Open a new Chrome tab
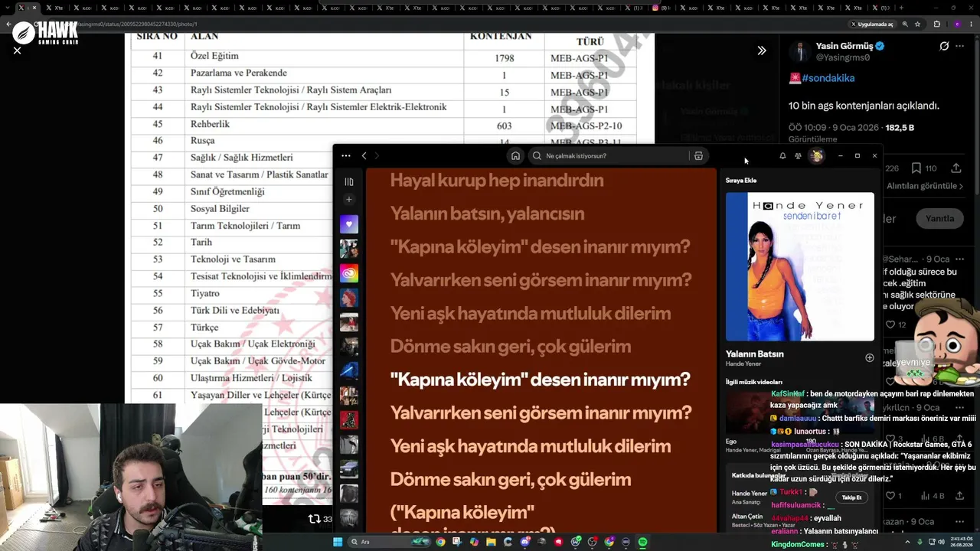 point(901,8)
